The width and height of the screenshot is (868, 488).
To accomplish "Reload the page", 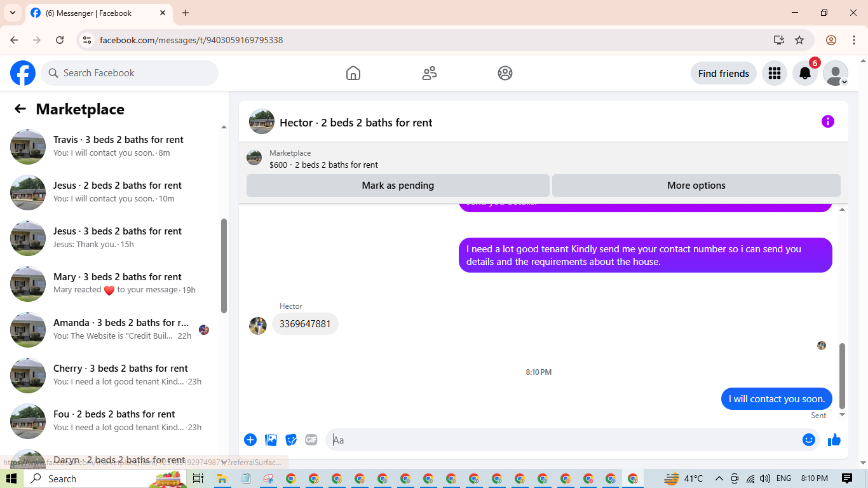I will 60,40.
